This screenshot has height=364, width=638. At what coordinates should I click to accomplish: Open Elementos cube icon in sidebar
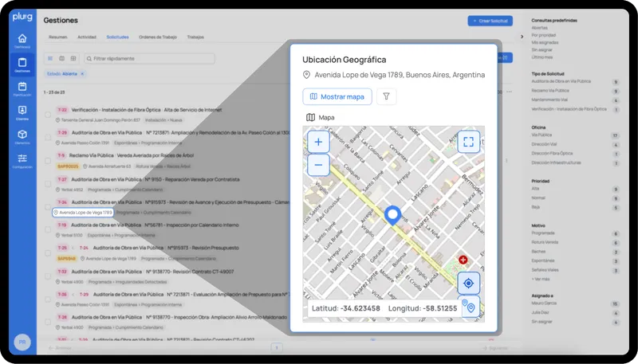(22, 137)
